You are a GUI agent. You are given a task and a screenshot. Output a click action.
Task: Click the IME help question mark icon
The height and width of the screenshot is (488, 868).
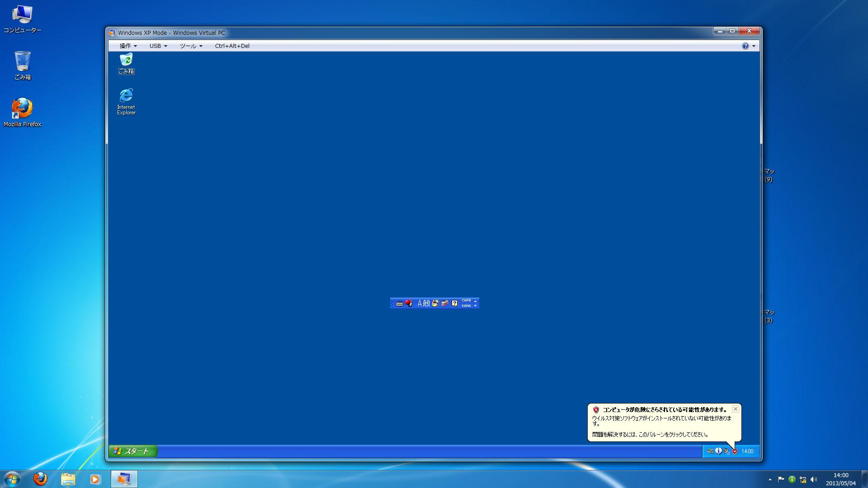(455, 303)
